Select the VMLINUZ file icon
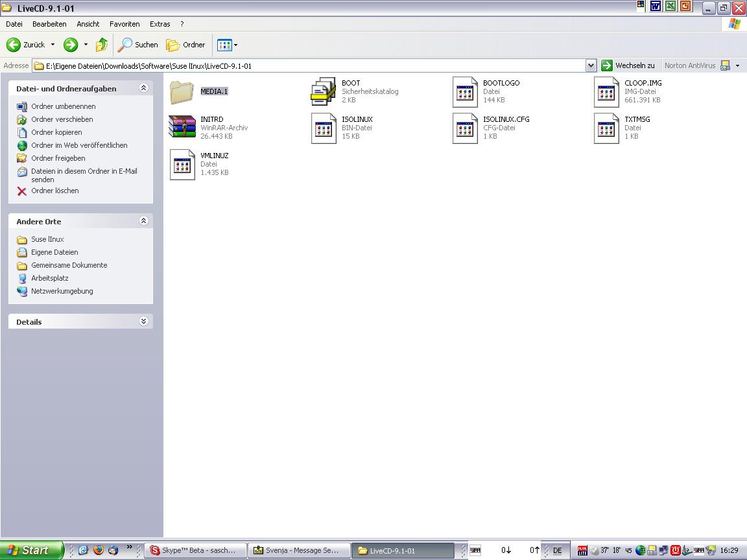Image resolution: width=747 pixels, height=560 pixels. (x=182, y=165)
